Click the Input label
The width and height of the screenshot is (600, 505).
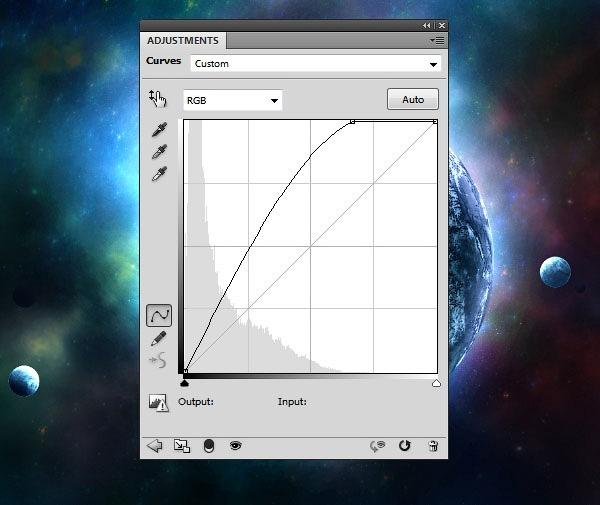click(292, 402)
